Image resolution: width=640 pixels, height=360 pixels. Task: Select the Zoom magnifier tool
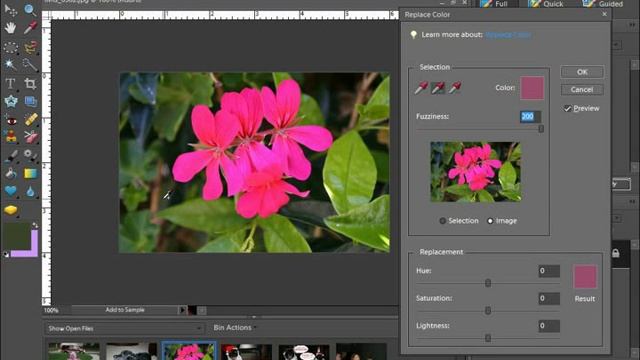pyautogui.click(x=30, y=10)
